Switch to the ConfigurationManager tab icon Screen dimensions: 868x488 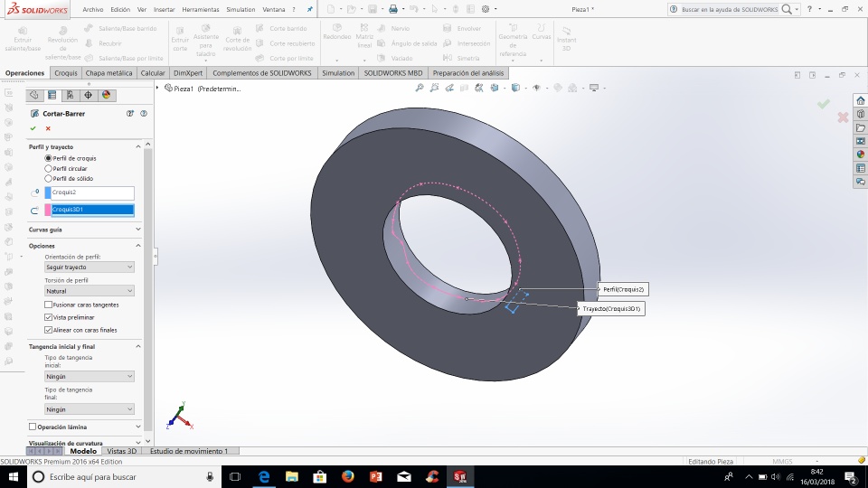pos(70,95)
